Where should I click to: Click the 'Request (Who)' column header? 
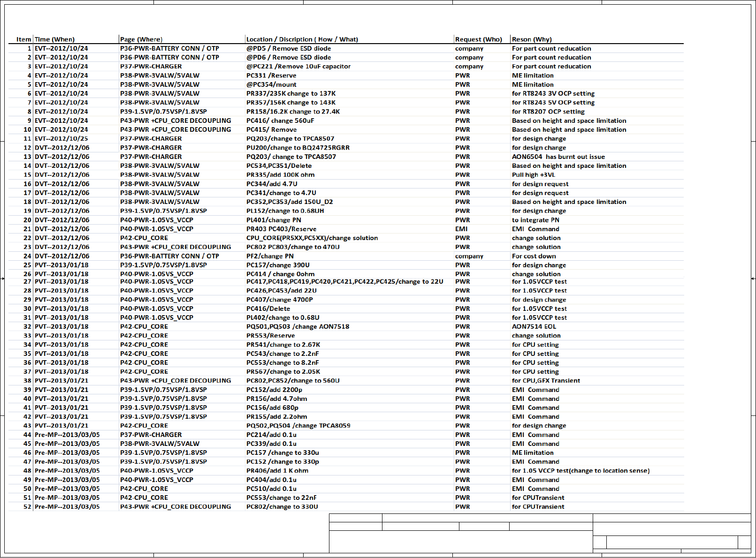coord(479,39)
